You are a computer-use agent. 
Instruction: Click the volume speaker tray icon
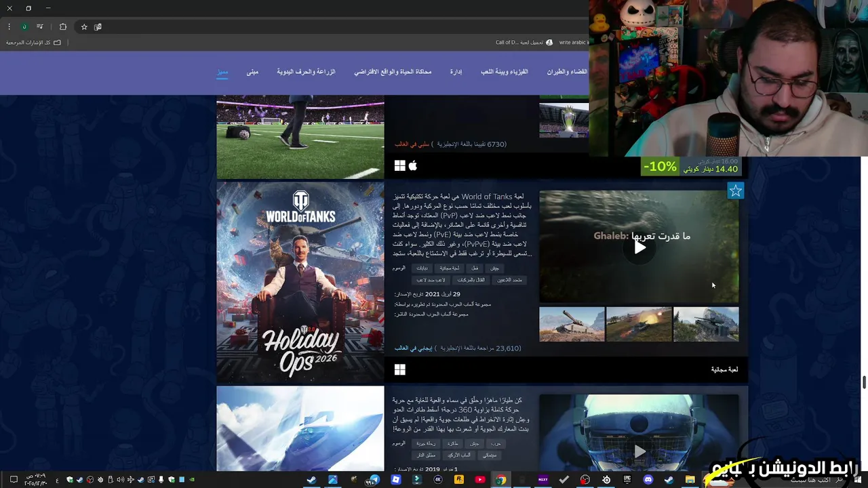pyautogui.click(x=120, y=479)
